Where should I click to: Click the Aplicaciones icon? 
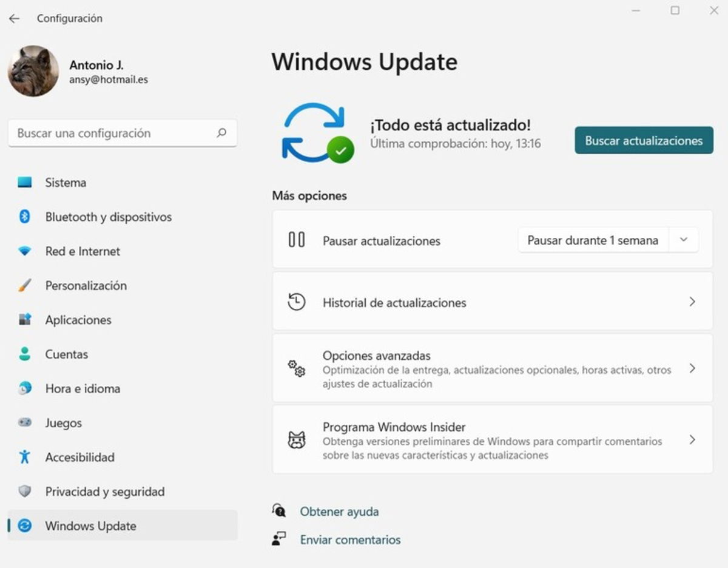[x=24, y=320]
